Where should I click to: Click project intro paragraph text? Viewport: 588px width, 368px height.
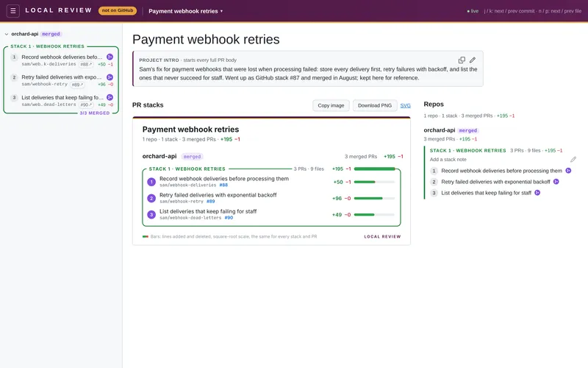pos(308,74)
